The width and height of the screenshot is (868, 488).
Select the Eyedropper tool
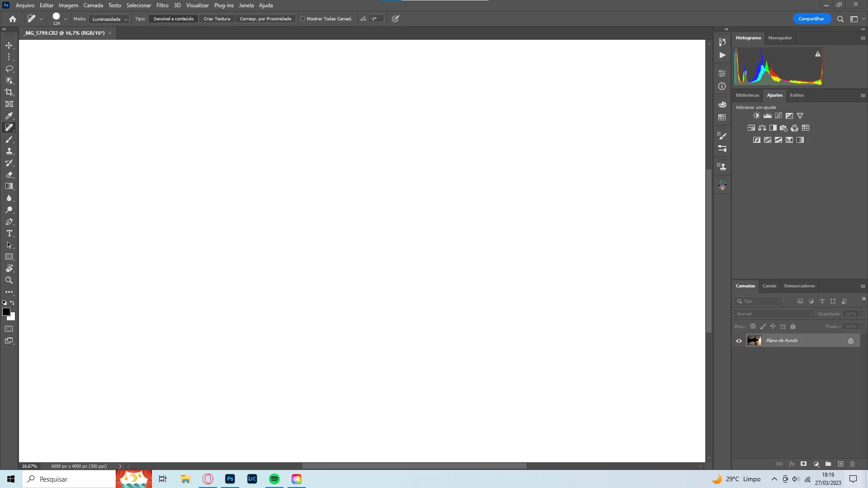[9, 116]
